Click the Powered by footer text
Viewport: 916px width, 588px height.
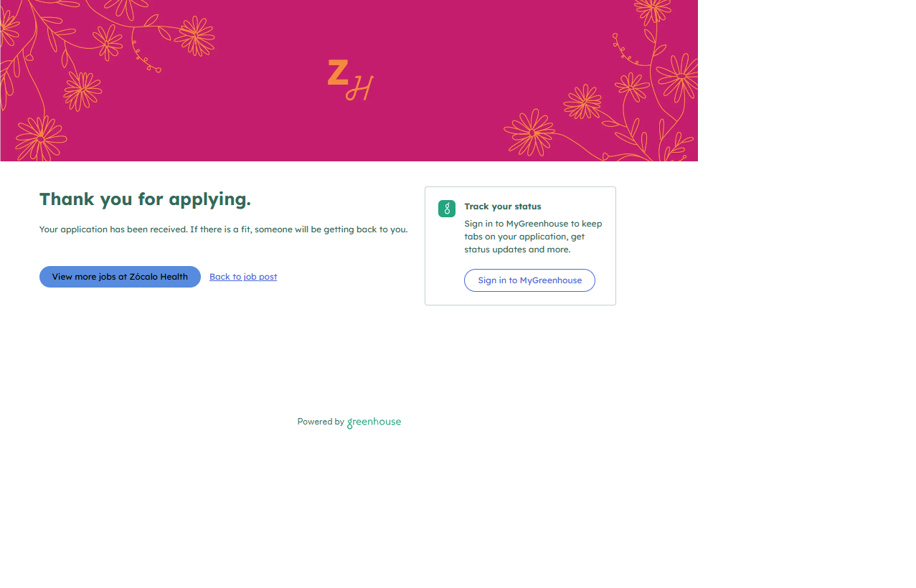tap(320, 422)
